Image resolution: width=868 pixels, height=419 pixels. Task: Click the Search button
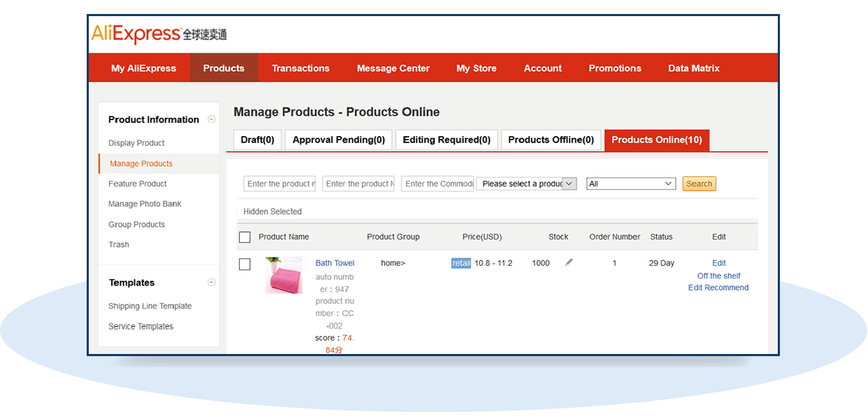(x=700, y=184)
